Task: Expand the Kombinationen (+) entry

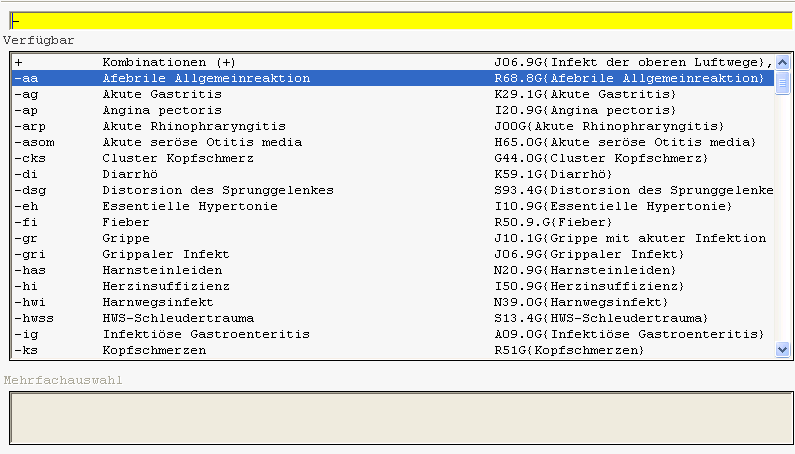Action: pyautogui.click(x=393, y=62)
